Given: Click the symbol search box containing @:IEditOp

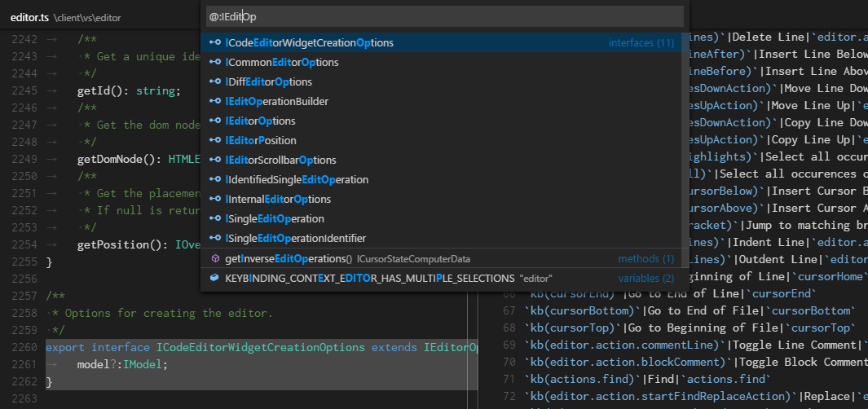Looking at the screenshot, I should point(443,16).
